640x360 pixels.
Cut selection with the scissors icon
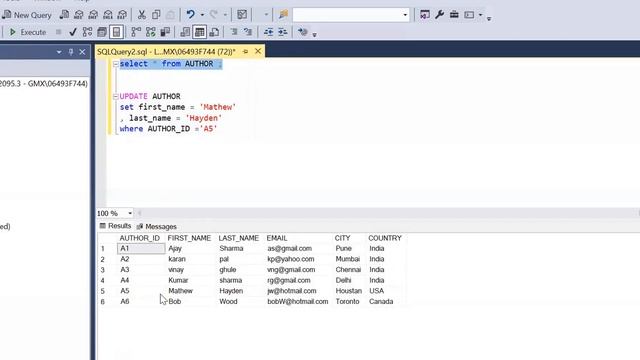click(x=142, y=15)
